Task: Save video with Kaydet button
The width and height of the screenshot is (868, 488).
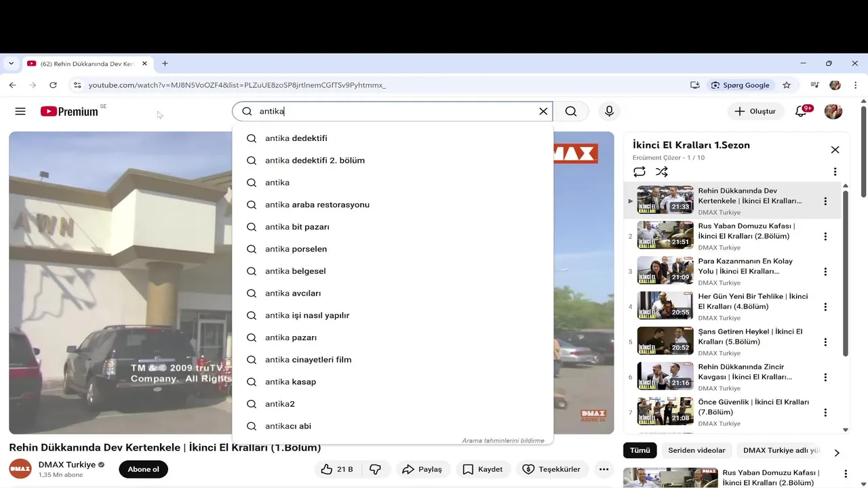Action: [x=483, y=469]
